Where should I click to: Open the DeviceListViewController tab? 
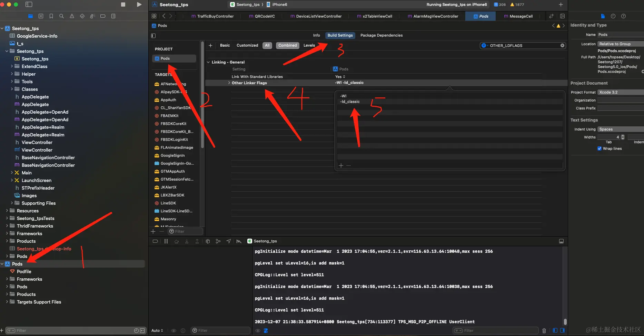tap(316, 16)
